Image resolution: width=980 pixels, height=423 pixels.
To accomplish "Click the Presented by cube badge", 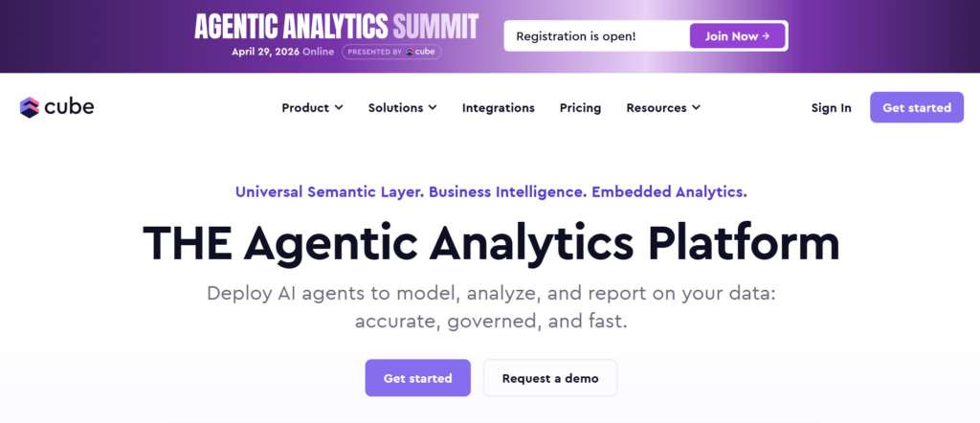I will (390, 52).
